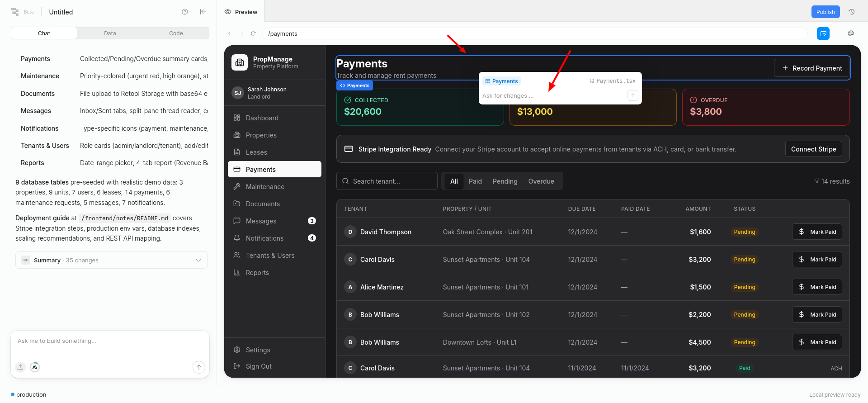Open the help question mark icon

185,12
